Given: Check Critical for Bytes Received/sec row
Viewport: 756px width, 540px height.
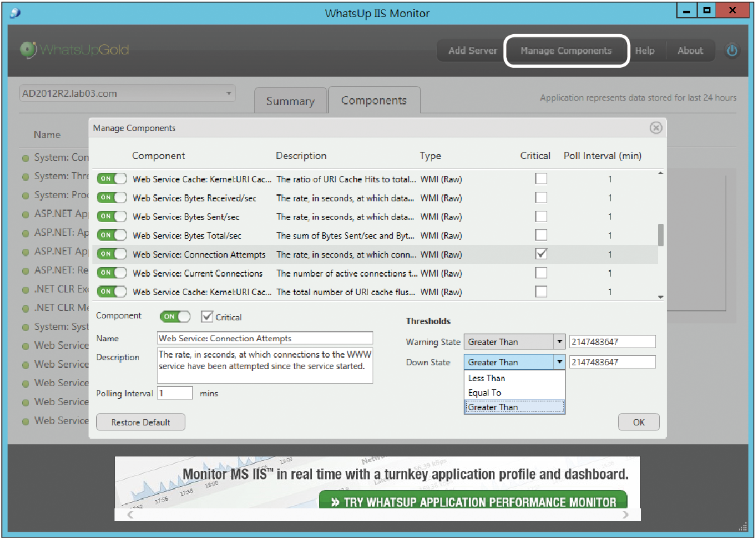Looking at the screenshot, I should (x=542, y=198).
